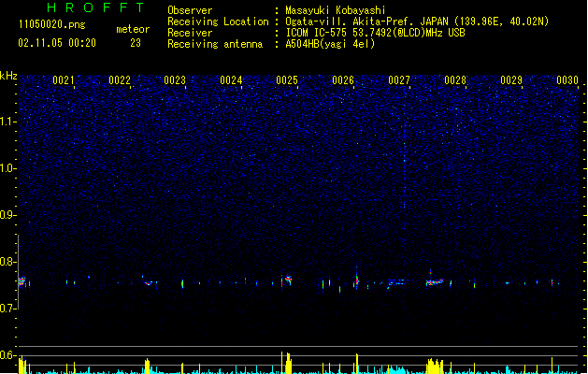
Task: Click time marker 0023
Action: coord(175,80)
